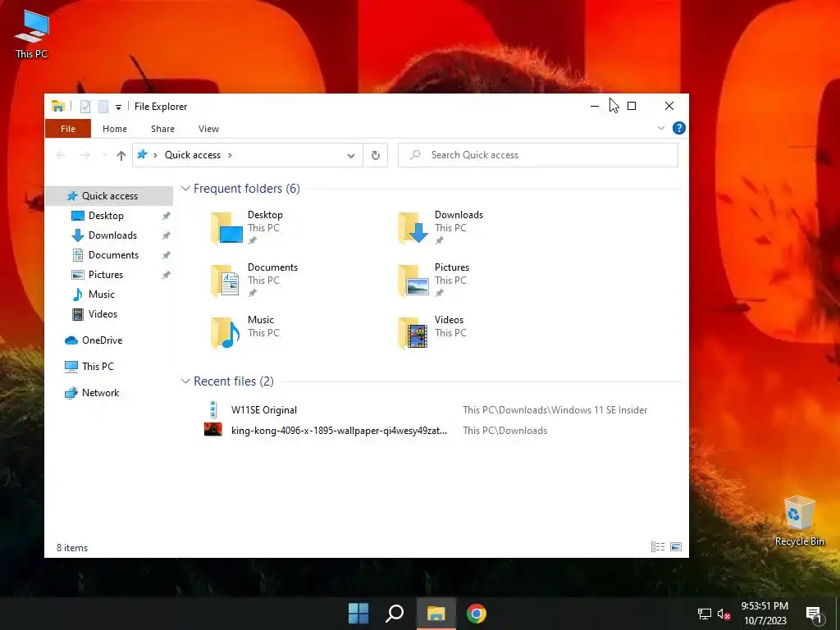Launch Google Chrome from taskbar

[477, 614]
